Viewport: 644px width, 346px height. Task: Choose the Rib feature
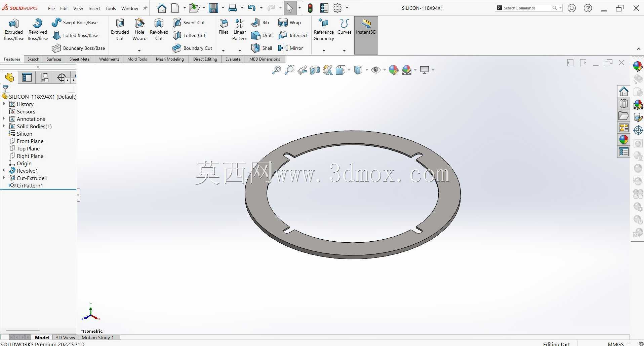(260, 23)
